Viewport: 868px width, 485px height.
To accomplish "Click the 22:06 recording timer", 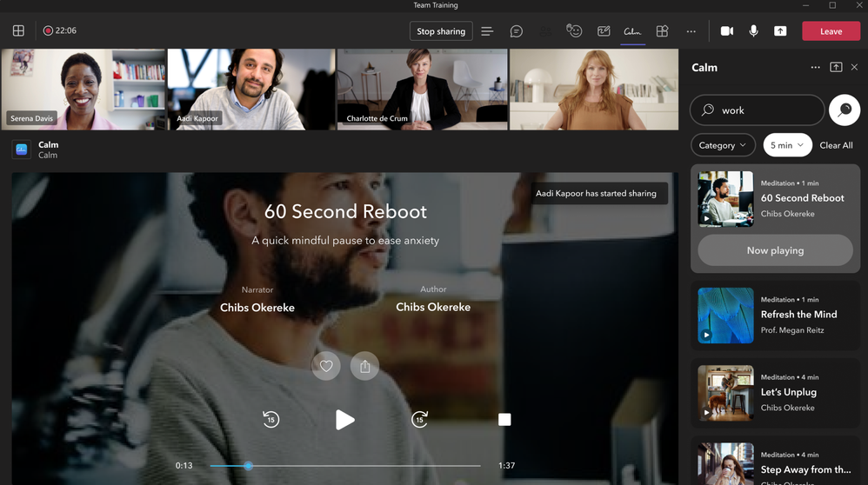I will [66, 30].
